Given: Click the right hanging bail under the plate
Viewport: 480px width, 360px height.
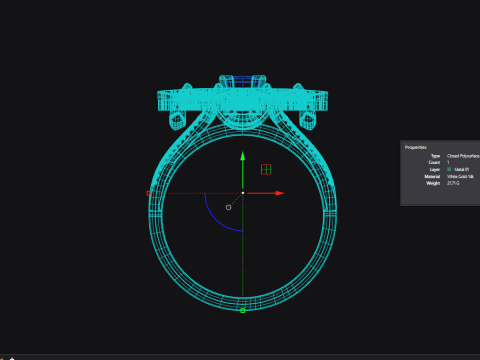Looking at the screenshot, I should (307, 120).
